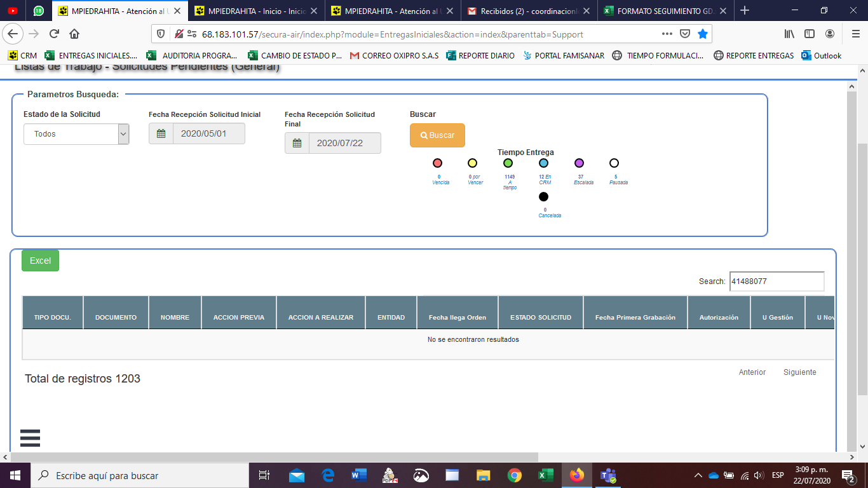This screenshot has width=868, height=488.
Task: Click the browser Forward arrow button
Action: tap(34, 34)
